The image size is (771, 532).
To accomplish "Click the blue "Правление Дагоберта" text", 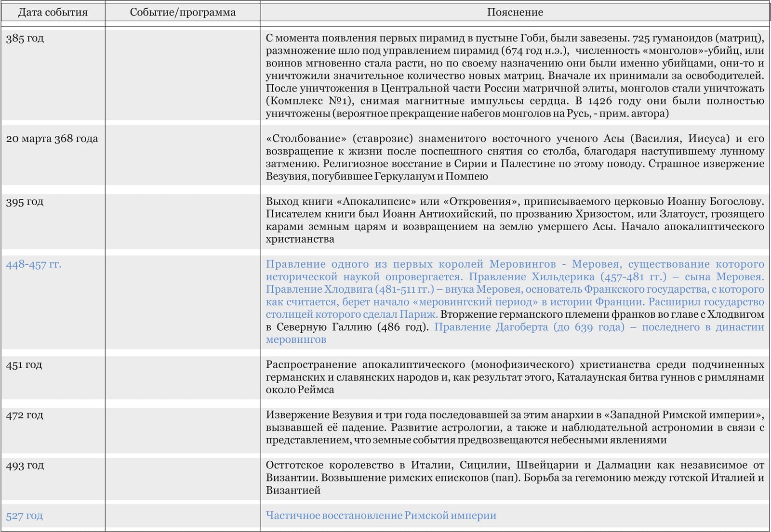I will coord(491,327).
